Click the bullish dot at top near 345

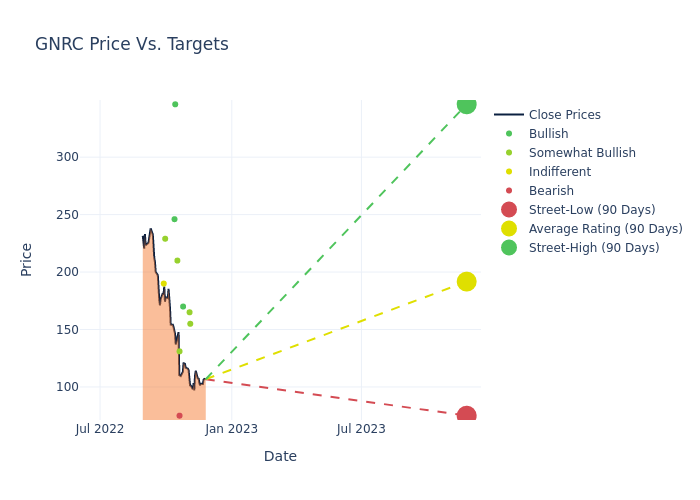175,104
